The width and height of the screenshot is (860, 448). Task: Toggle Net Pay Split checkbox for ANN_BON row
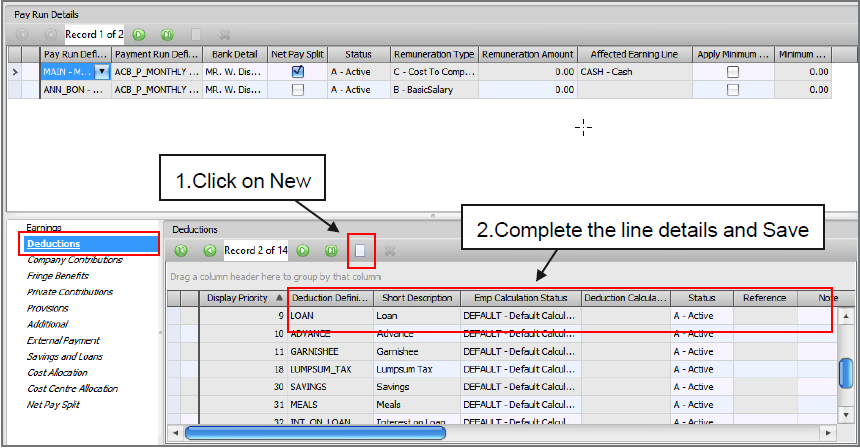coord(298,89)
